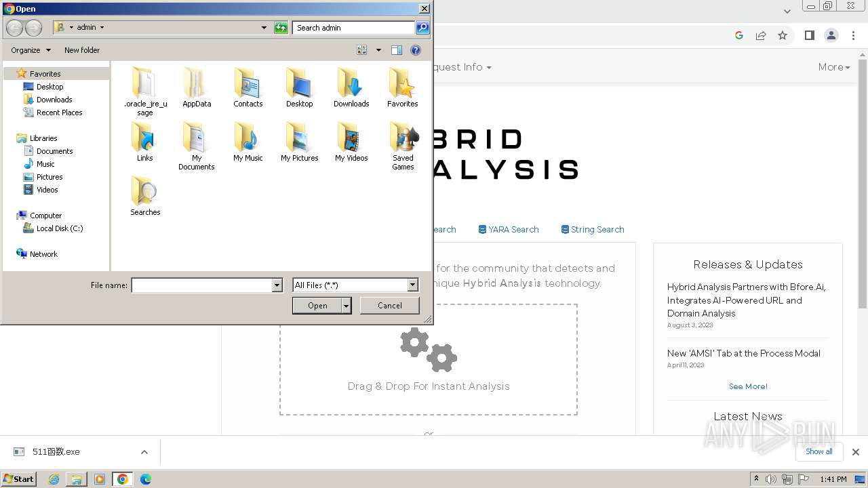Expand the address bar history dropdown
The width and height of the screenshot is (868, 488).
[x=264, y=28]
